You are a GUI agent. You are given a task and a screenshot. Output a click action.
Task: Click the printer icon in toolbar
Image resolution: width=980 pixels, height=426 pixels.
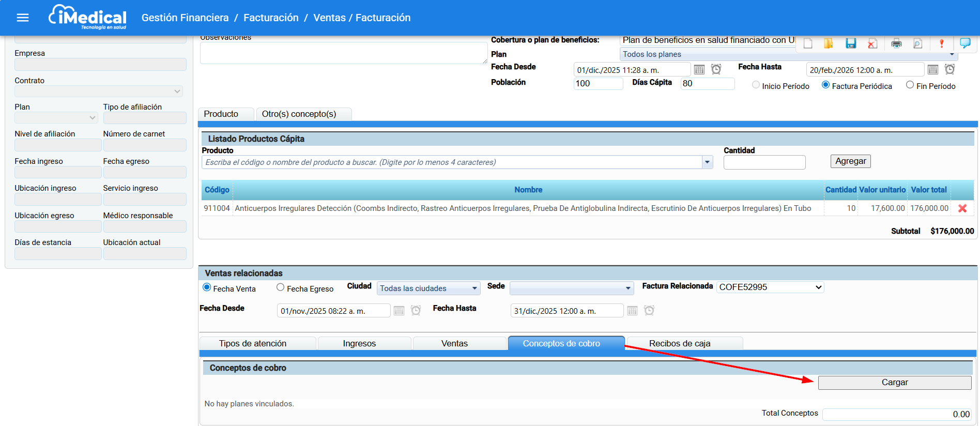click(896, 43)
